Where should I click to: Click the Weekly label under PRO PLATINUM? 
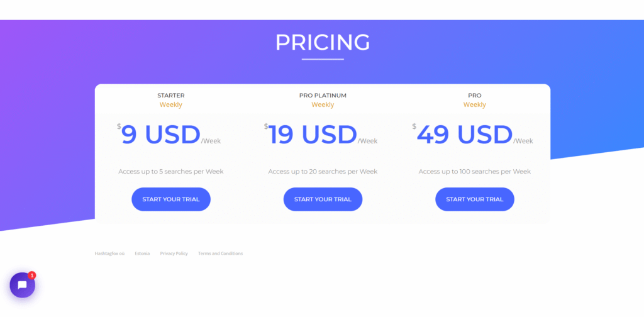[x=323, y=105]
